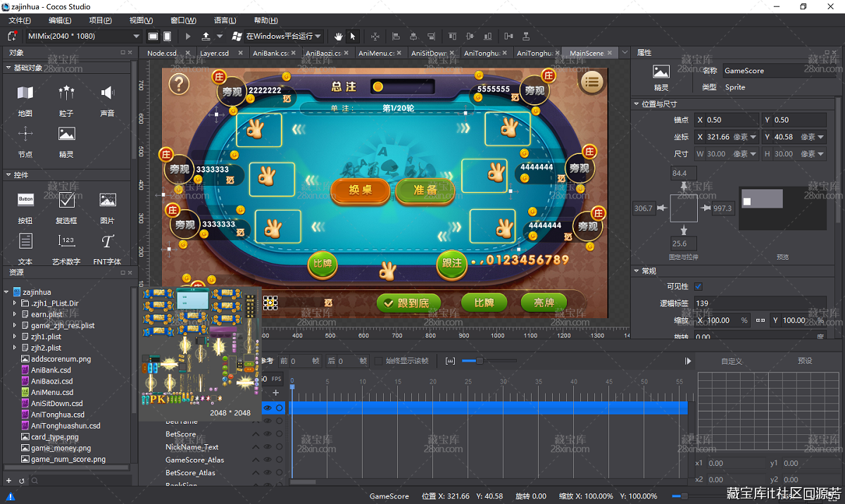Add the Image (图片) widget
845x504 pixels.
(107, 208)
